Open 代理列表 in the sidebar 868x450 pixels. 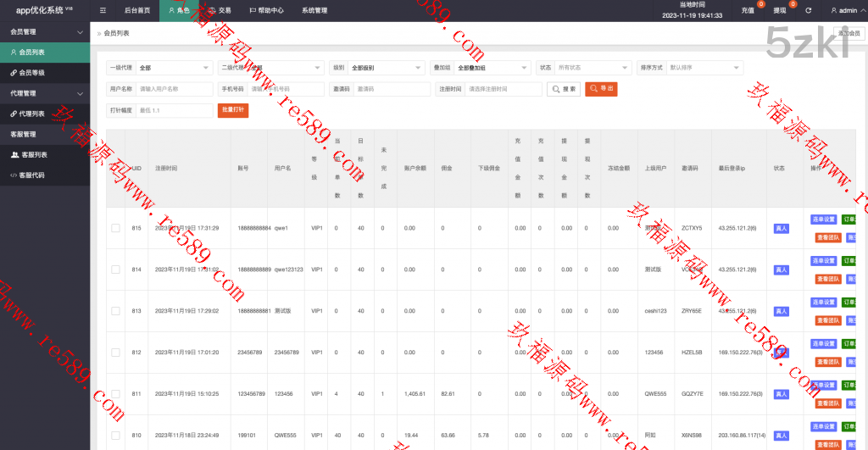pos(32,114)
